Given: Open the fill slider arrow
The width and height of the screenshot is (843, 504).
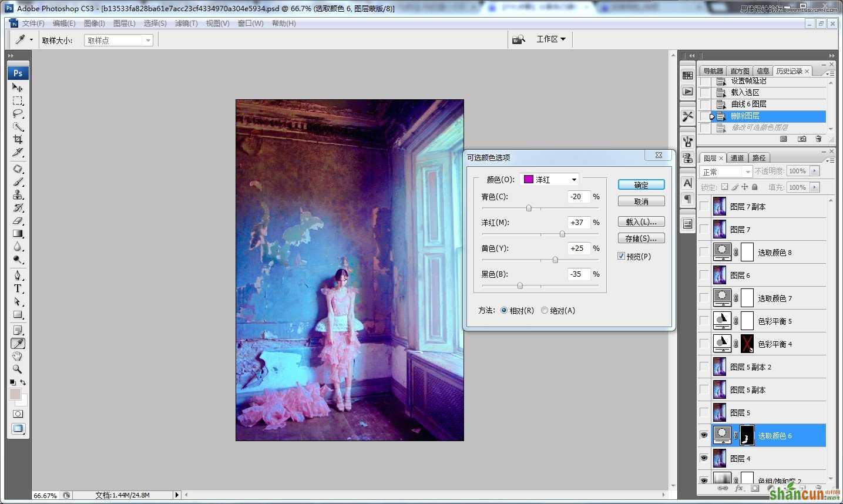Looking at the screenshot, I should pyautogui.click(x=814, y=187).
